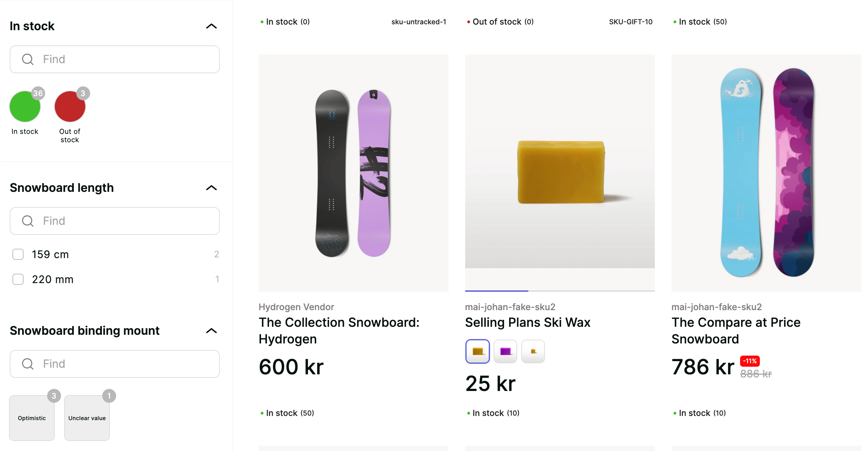868x451 pixels.
Task: Toggle the Optimistic binding mount filter
Action: pyautogui.click(x=32, y=418)
